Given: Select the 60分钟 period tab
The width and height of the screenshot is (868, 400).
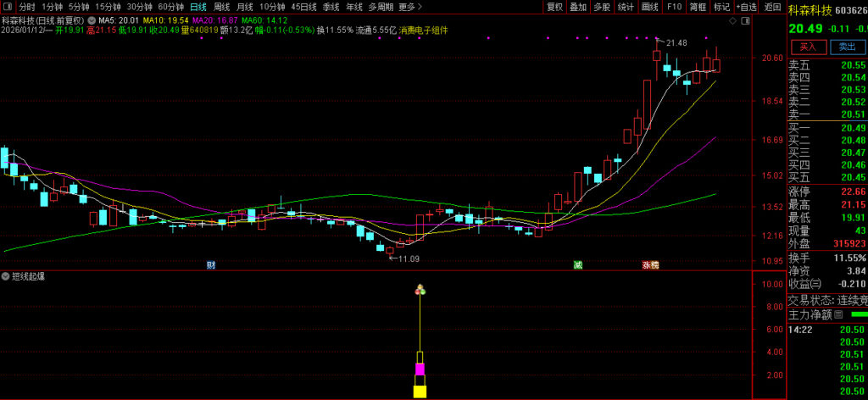Looking at the screenshot, I should pyautogui.click(x=170, y=7).
